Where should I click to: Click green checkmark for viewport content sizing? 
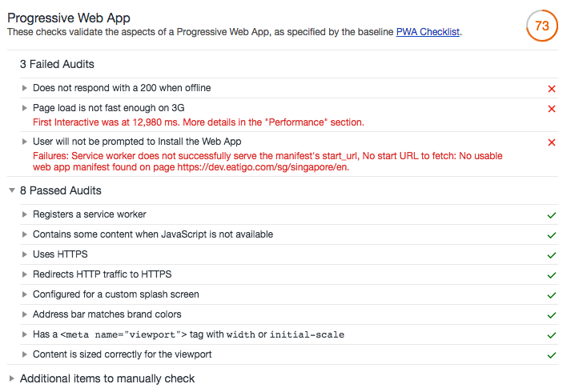pos(552,355)
